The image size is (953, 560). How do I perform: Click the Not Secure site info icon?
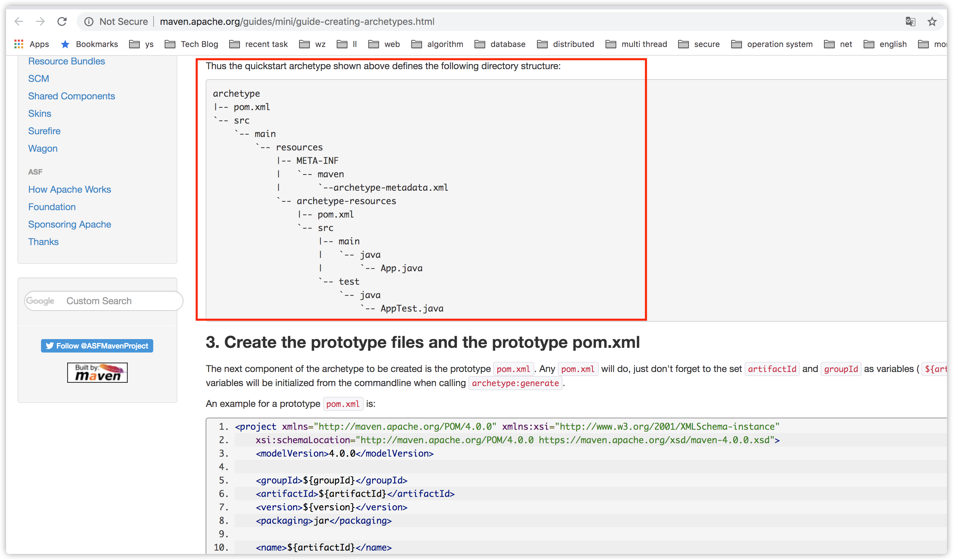pos(89,21)
